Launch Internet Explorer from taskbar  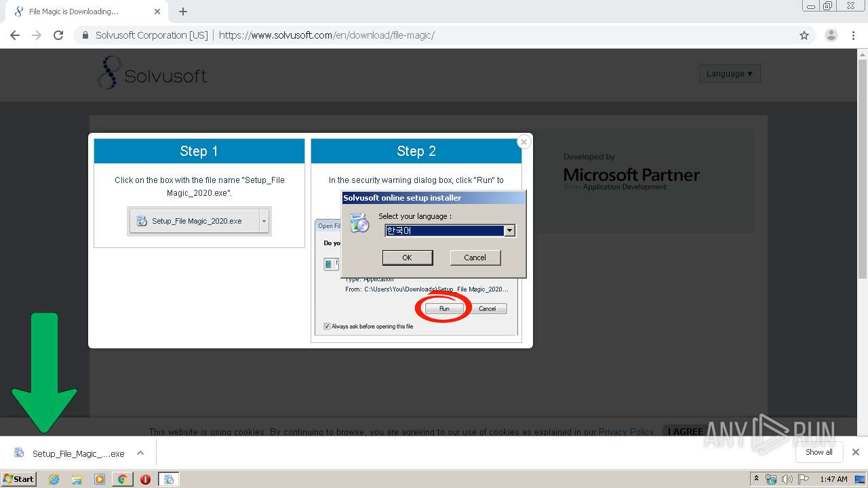pyautogui.click(x=54, y=479)
